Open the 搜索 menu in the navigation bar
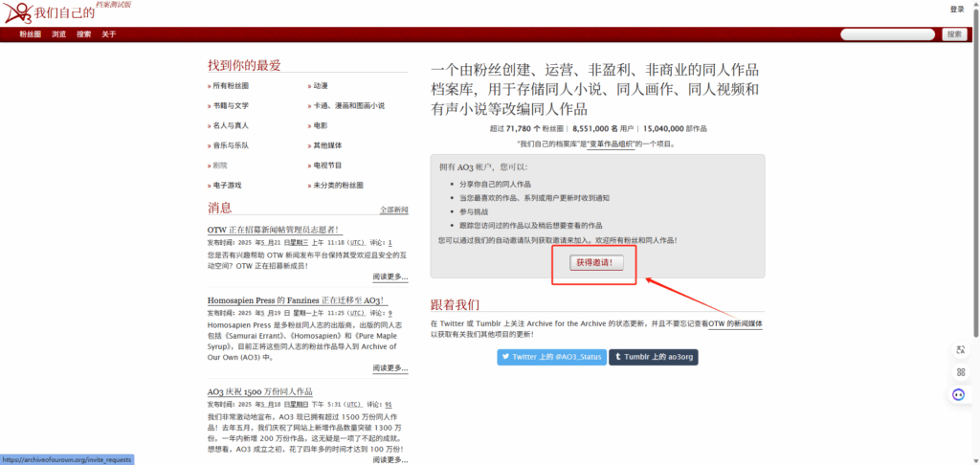The height and width of the screenshot is (465, 980). pos(84,34)
